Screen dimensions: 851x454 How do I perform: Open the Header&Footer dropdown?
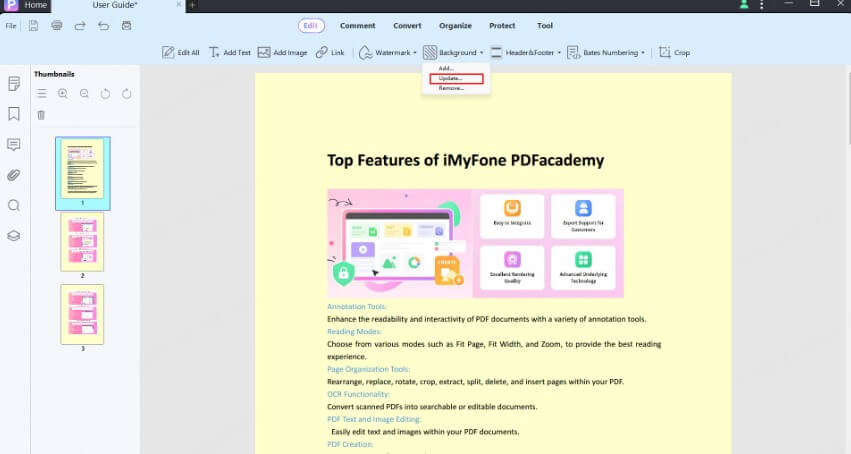tap(525, 53)
